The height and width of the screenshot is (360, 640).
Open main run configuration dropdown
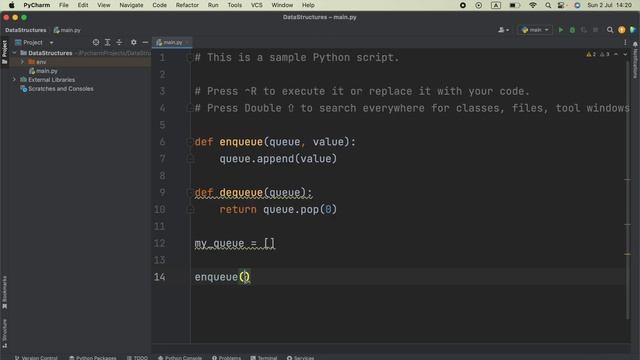(x=535, y=30)
